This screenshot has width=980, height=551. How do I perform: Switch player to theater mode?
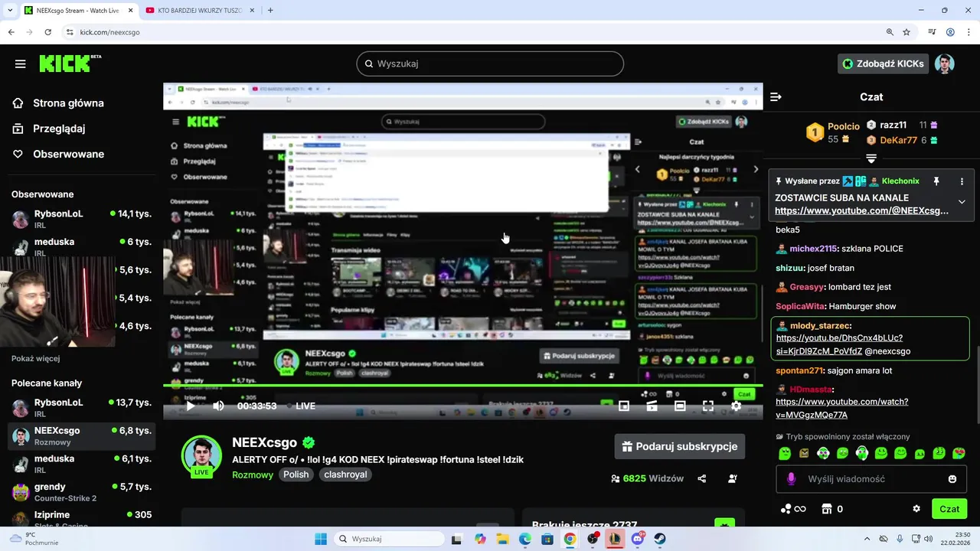(x=680, y=406)
